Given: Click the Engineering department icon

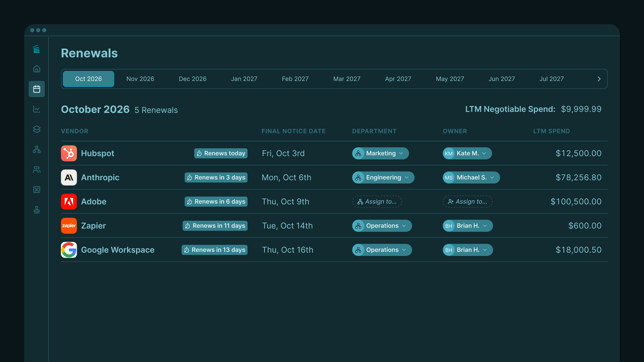Looking at the screenshot, I should point(358,177).
